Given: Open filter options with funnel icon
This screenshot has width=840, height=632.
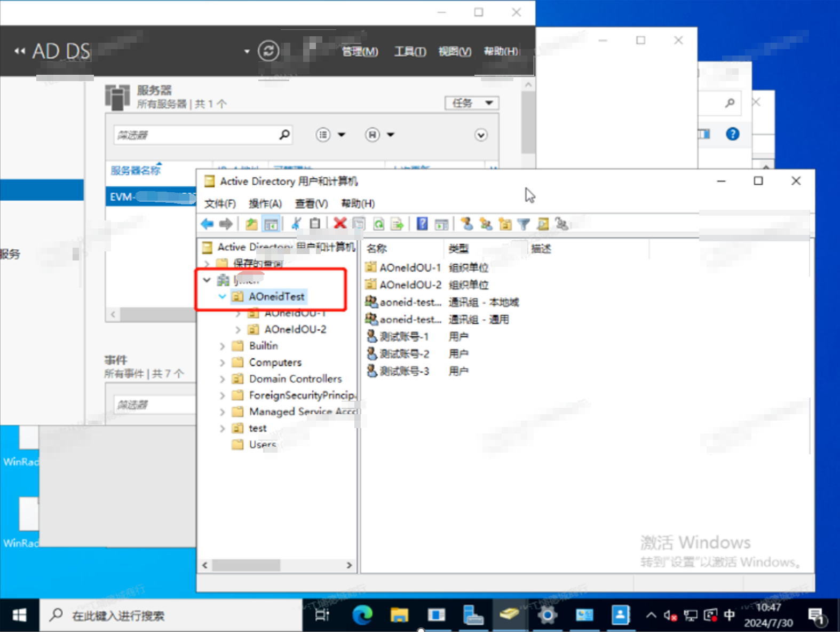Looking at the screenshot, I should (x=524, y=224).
